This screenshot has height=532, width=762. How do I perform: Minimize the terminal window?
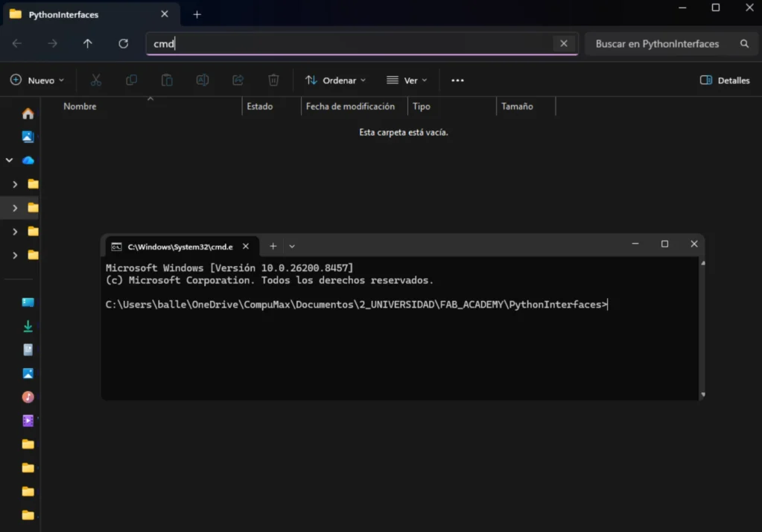635,244
